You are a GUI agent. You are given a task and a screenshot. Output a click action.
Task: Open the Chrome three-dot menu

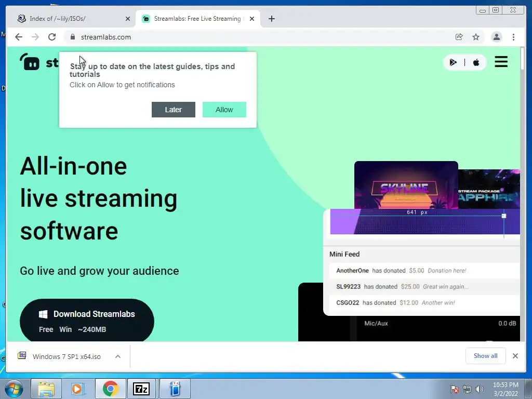tap(513, 37)
